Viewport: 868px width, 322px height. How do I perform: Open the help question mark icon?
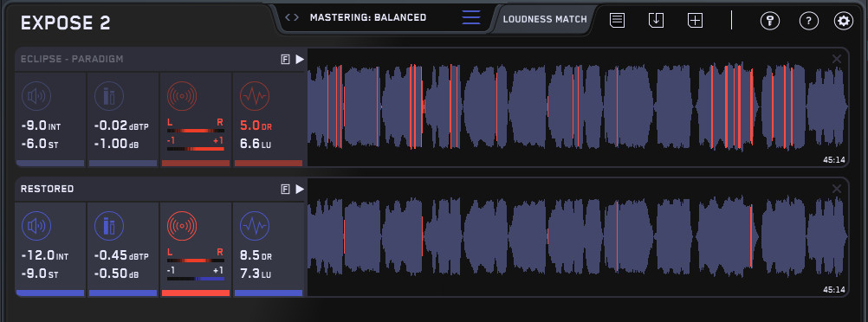pyautogui.click(x=809, y=21)
